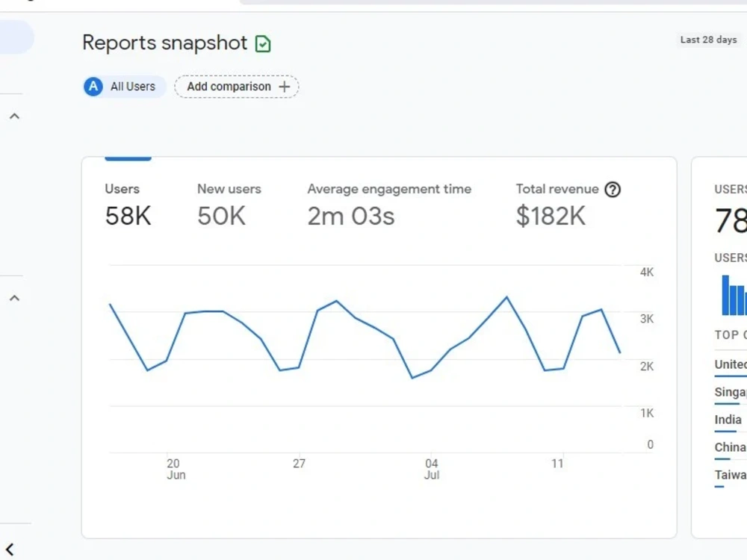
Task: Click the 11 date axis label
Action: tap(557, 464)
